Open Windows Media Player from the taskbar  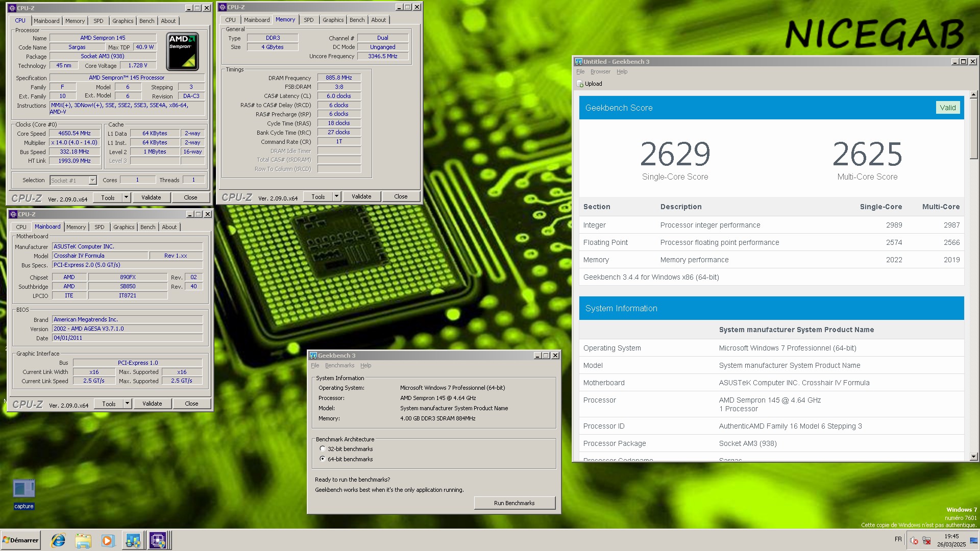tap(107, 540)
